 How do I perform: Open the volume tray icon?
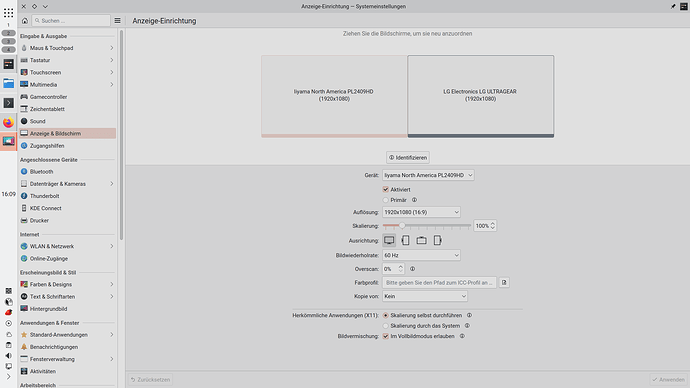(8, 355)
